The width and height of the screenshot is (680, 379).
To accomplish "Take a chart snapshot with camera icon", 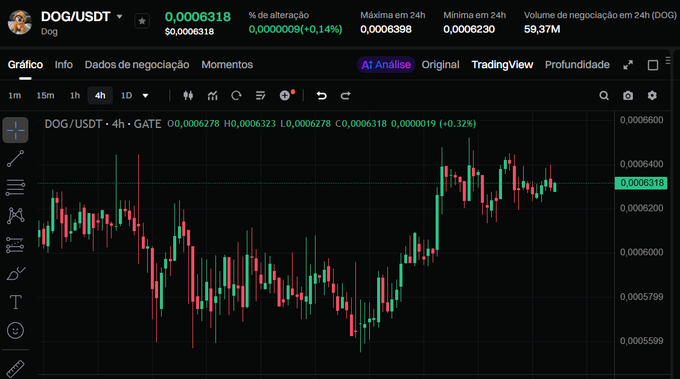I will [628, 95].
